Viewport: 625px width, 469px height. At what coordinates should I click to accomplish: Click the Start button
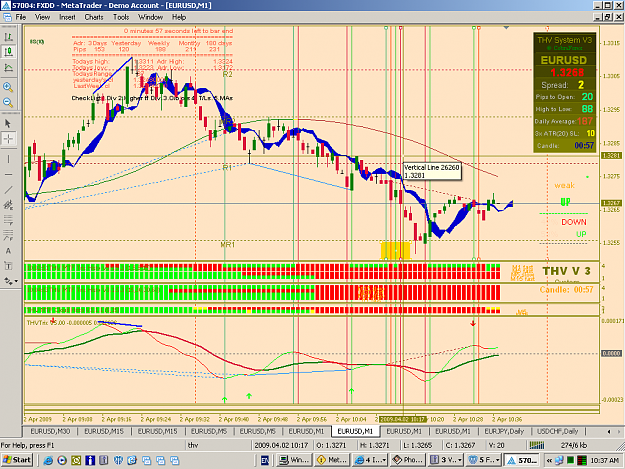point(17,460)
